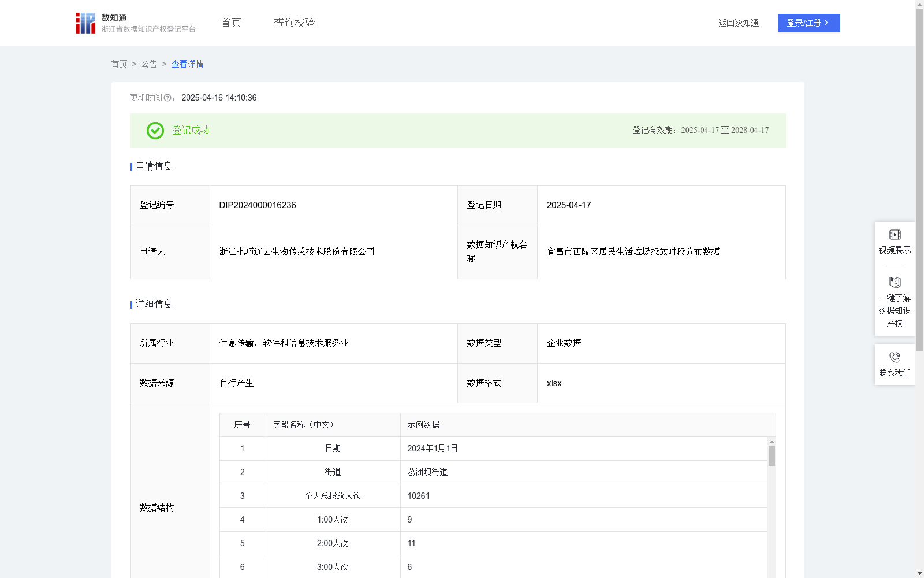Screen dimensions: 924x578
Task: Click the 登记日期 label cell
Action: pos(497,205)
